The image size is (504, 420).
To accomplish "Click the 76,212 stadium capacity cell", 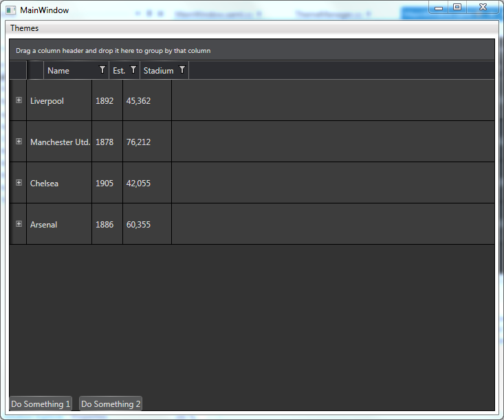I will 147,142.
